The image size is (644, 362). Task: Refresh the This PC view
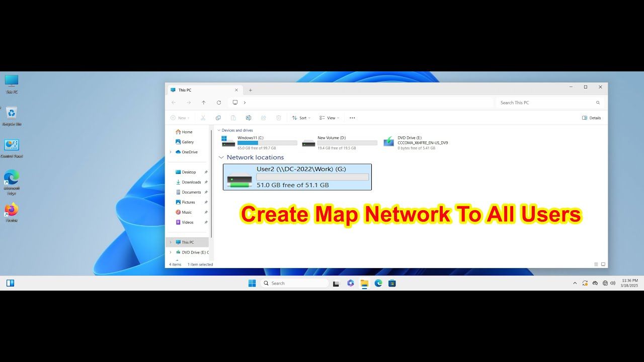(x=219, y=103)
